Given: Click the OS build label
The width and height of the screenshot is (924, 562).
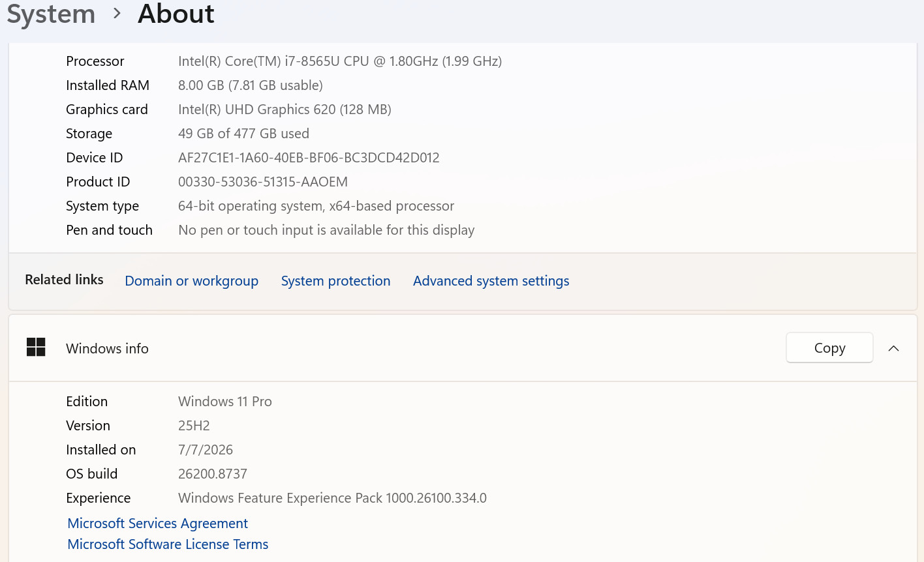Looking at the screenshot, I should pyautogui.click(x=92, y=474).
